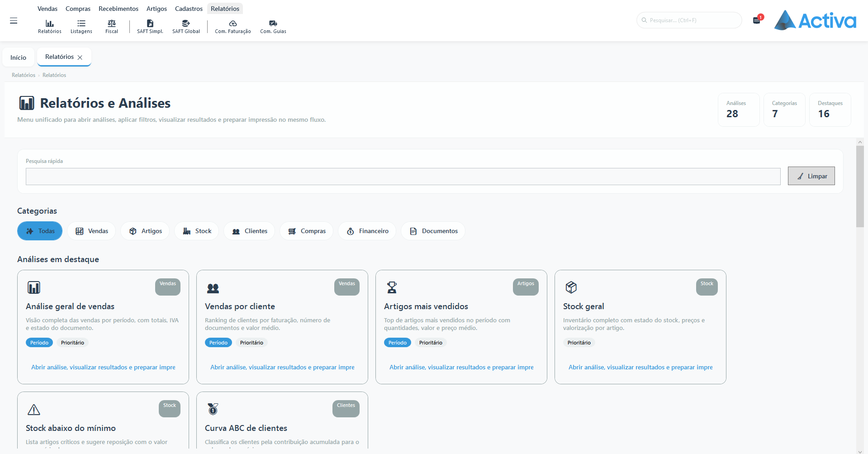This screenshot has width=868, height=454.
Task: Click the Clientes badge on Curva ABC card
Action: 346,408
